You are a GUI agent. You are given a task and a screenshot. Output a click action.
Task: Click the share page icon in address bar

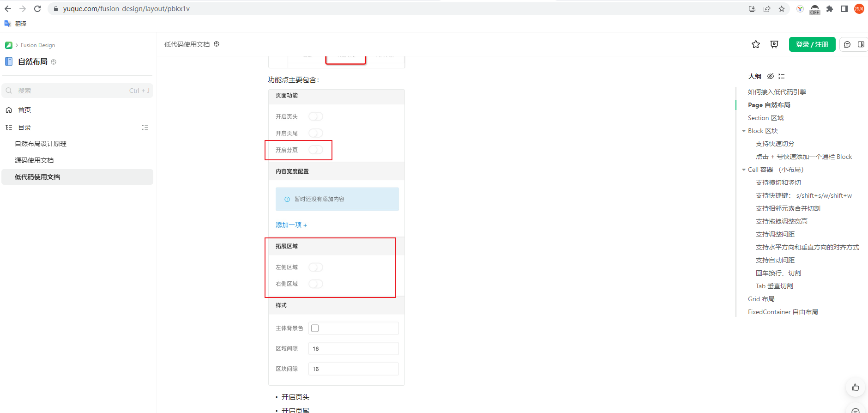pos(767,9)
